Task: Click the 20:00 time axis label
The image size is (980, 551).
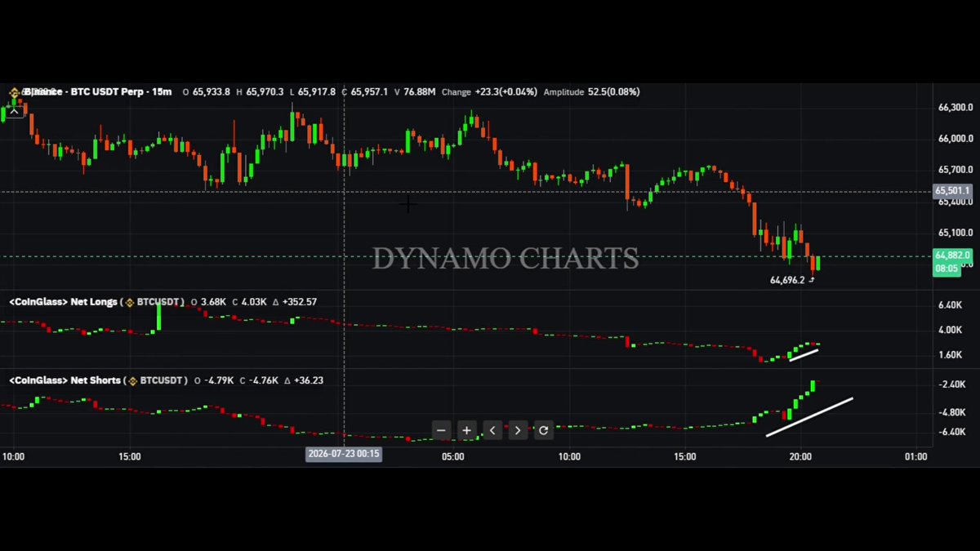Action: coord(800,456)
